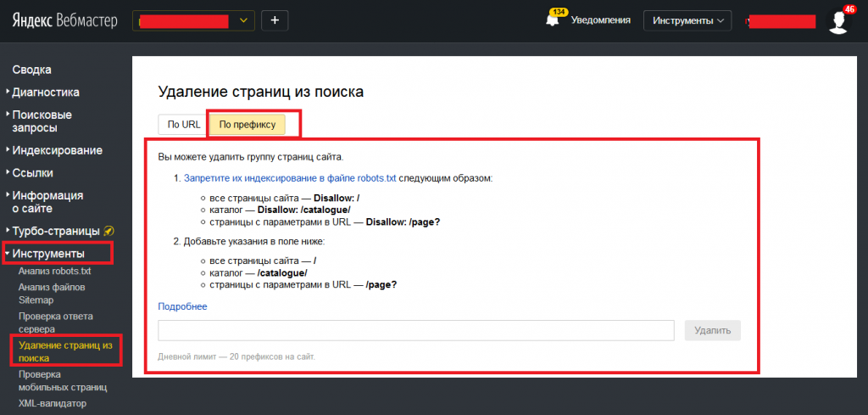Focus the prefix input field
The height and width of the screenshot is (415, 868).
point(416,330)
